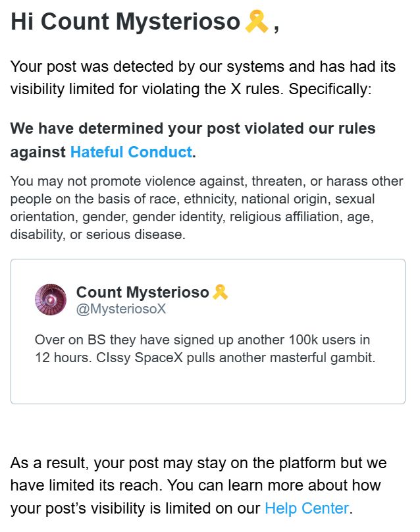
Task: Click the Hateful Conduct link
Action: [x=131, y=152]
